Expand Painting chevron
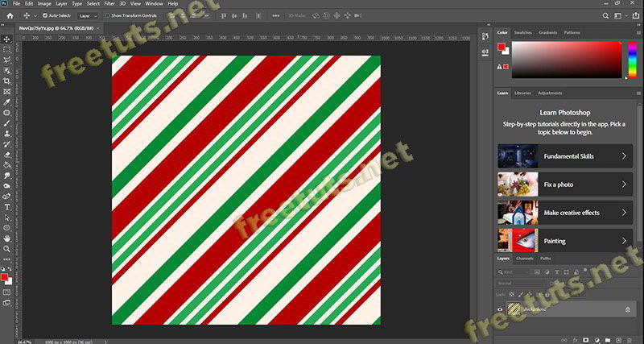The image size is (644, 344). [624, 241]
